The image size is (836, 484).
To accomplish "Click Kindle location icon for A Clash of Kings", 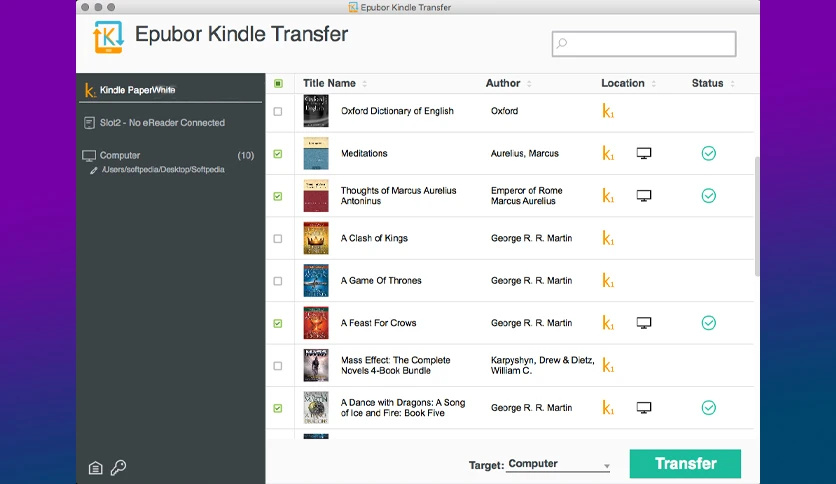I will coord(608,238).
